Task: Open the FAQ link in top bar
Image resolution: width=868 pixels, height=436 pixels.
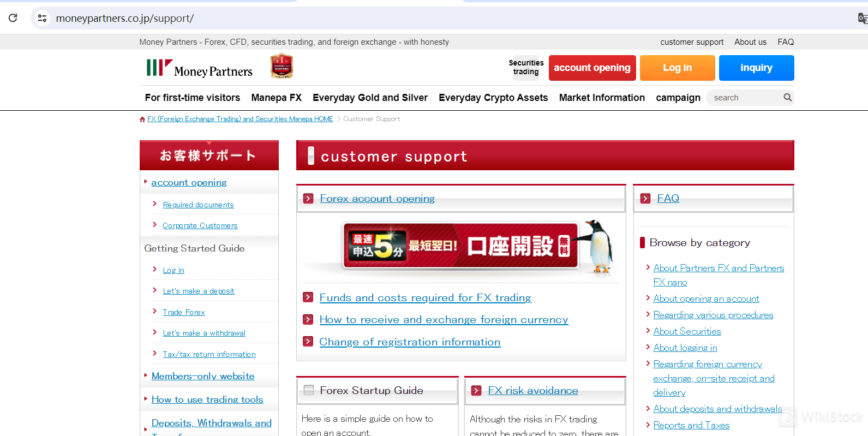Action: (786, 42)
